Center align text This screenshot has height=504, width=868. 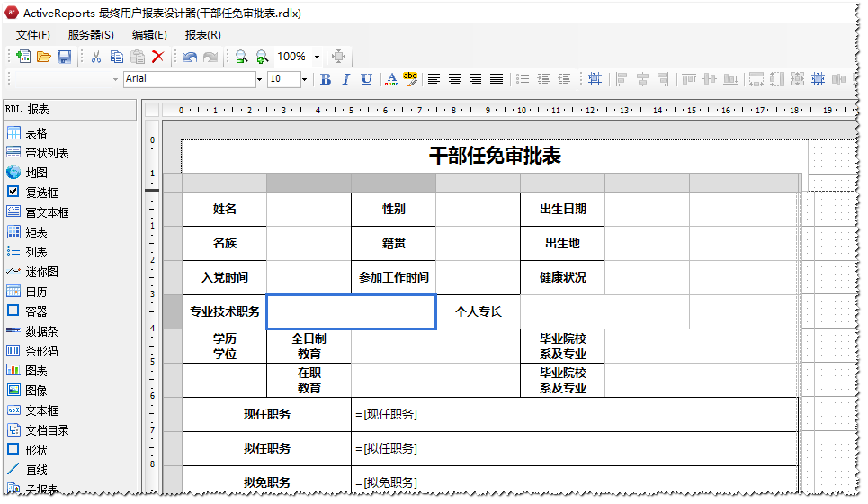[455, 79]
